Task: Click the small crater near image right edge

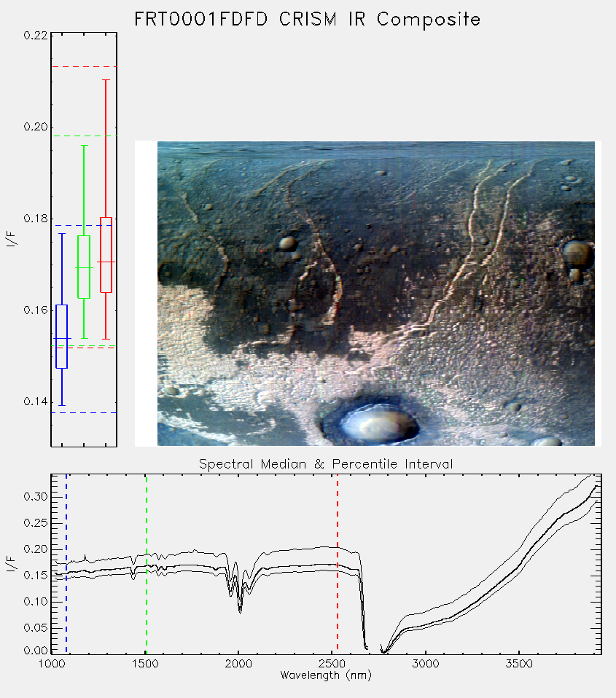Action: [577, 254]
